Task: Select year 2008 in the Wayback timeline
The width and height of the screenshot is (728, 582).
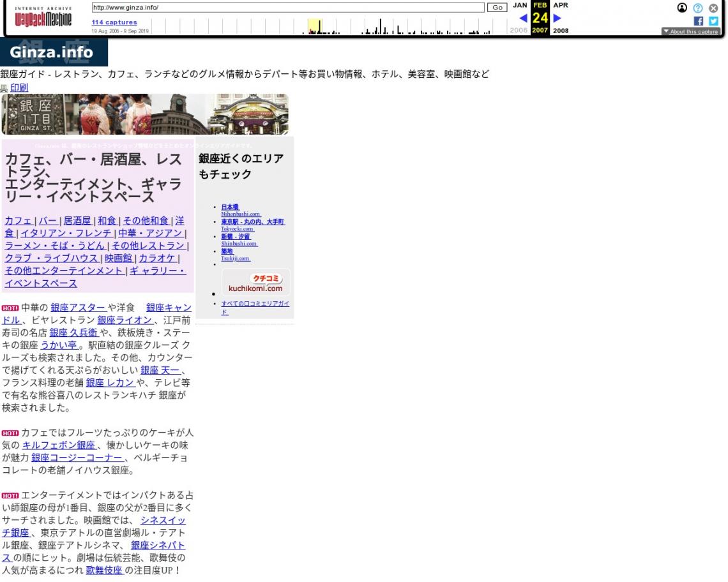Action: [x=561, y=31]
